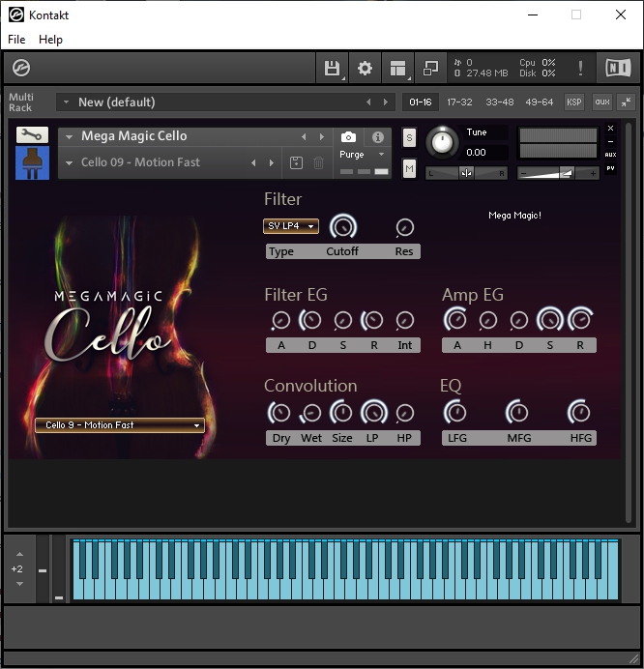This screenshot has height=669, width=644.
Task: Click the Amp EG R knob
Action: (x=580, y=320)
